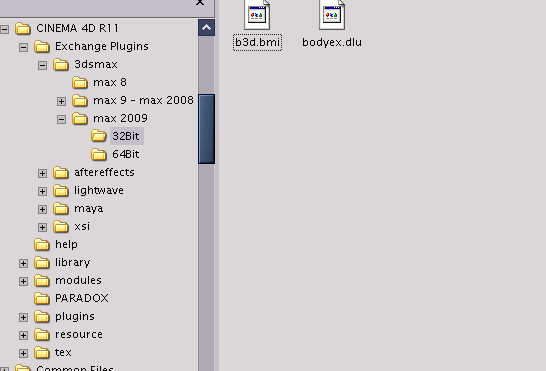Click the xsi folder icon

pos(61,227)
